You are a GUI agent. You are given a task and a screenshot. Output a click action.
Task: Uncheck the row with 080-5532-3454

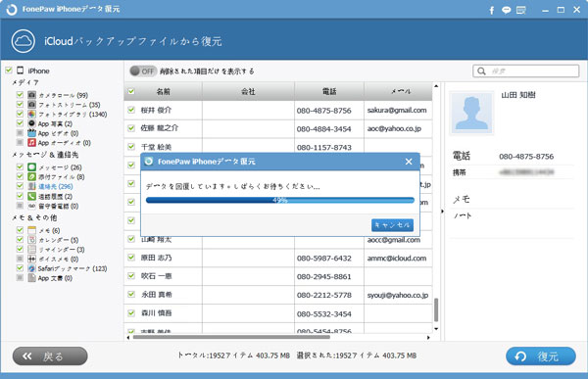[x=131, y=313]
